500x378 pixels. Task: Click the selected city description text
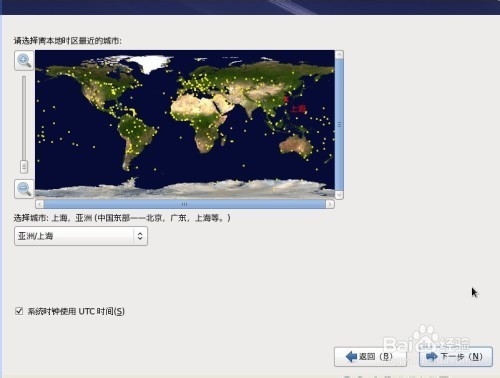[x=122, y=218]
